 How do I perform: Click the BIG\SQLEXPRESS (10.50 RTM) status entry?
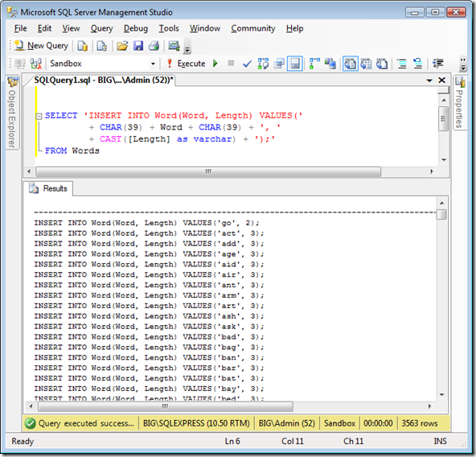[196, 423]
